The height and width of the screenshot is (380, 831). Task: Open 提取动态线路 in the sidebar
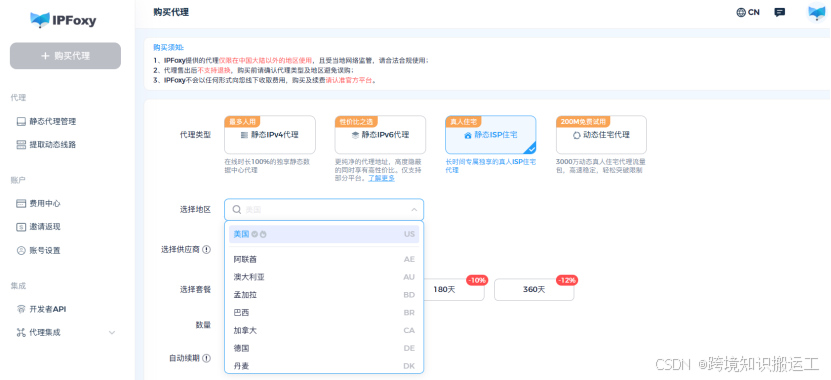click(x=46, y=145)
